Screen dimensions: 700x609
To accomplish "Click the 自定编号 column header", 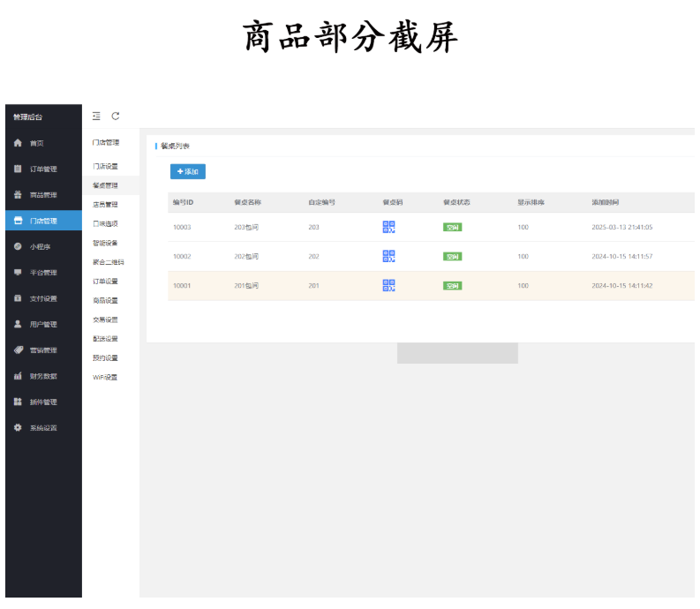I will click(322, 202).
